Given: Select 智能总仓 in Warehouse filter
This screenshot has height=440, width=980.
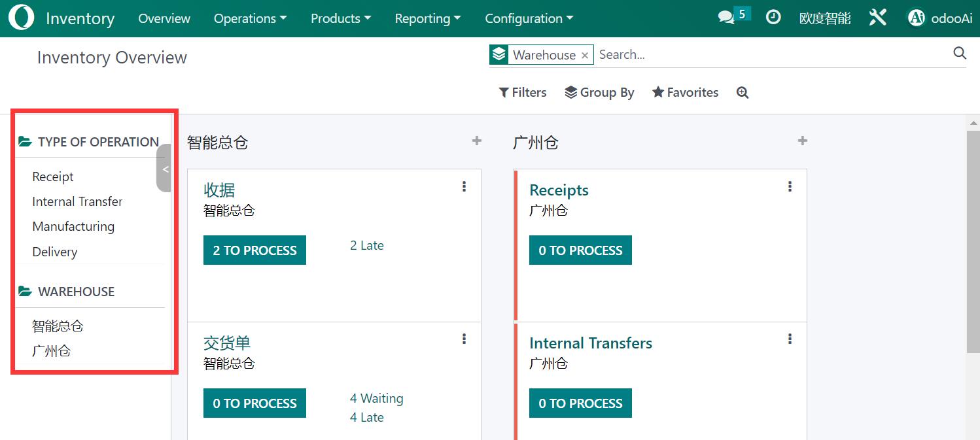Looking at the screenshot, I should [x=58, y=326].
